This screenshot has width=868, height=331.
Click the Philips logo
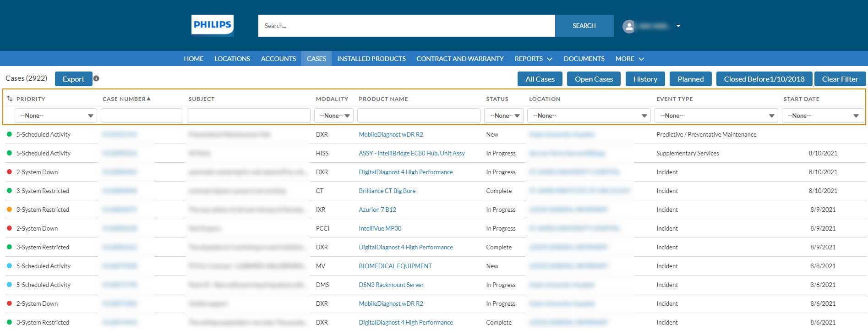[212, 25]
